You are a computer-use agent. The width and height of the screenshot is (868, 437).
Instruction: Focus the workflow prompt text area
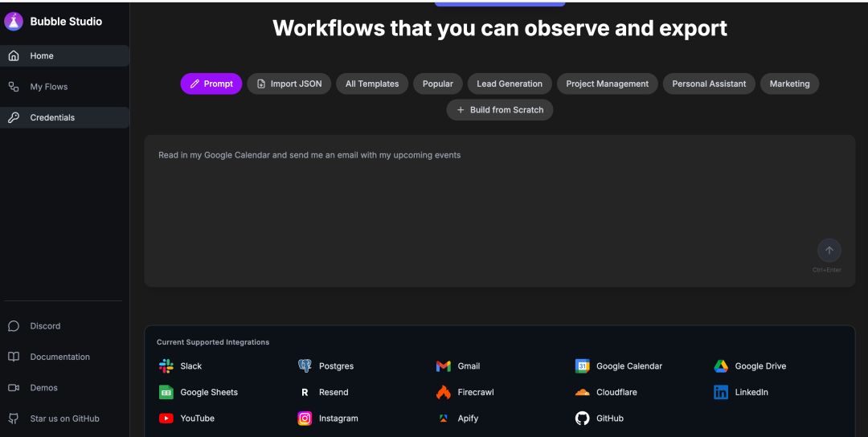pos(500,210)
